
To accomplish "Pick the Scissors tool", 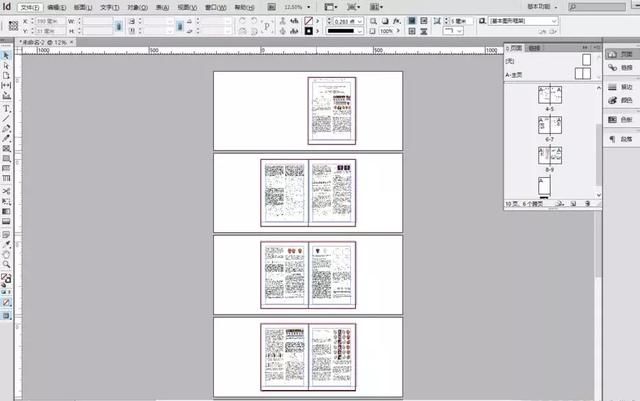I will click(x=6, y=191).
